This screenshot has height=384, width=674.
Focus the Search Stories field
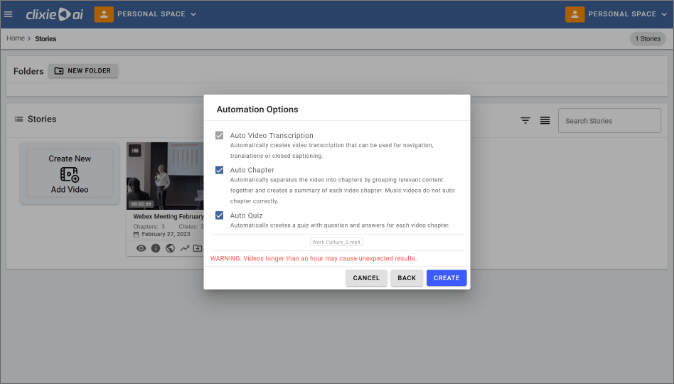[x=609, y=121]
